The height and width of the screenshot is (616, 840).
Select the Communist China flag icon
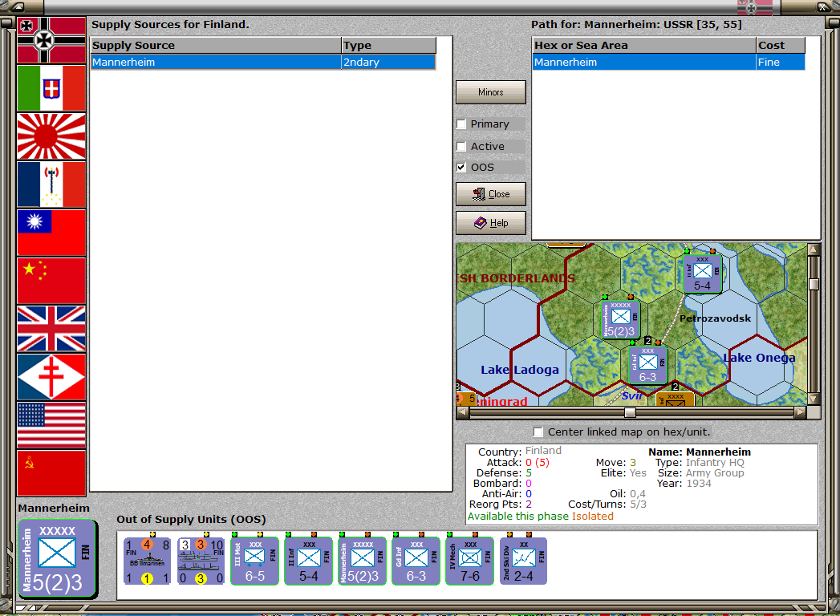(51, 282)
